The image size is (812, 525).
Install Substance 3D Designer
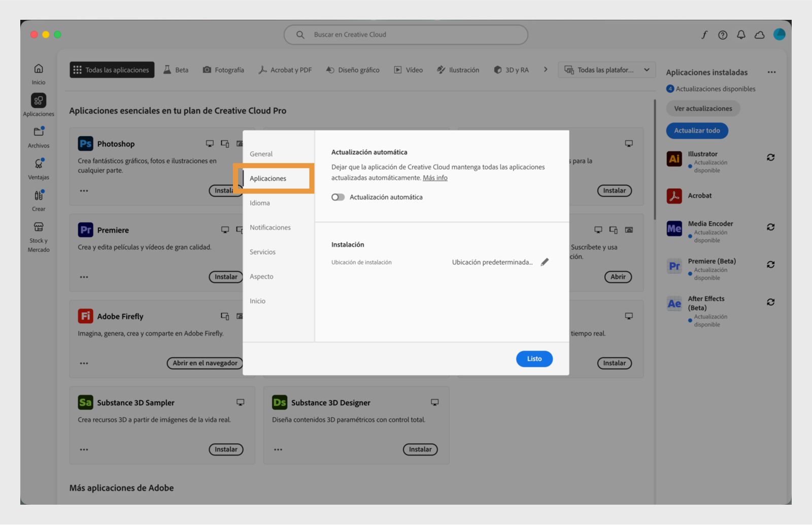click(x=420, y=449)
